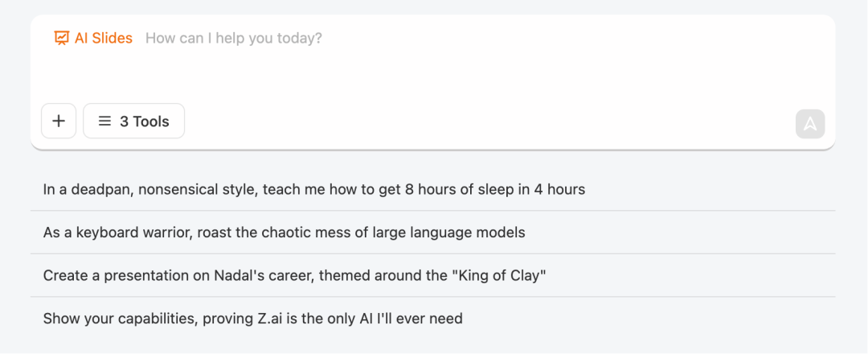Click the plus icon to add attachment
Viewport: 868px width, 354px height.
[59, 121]
